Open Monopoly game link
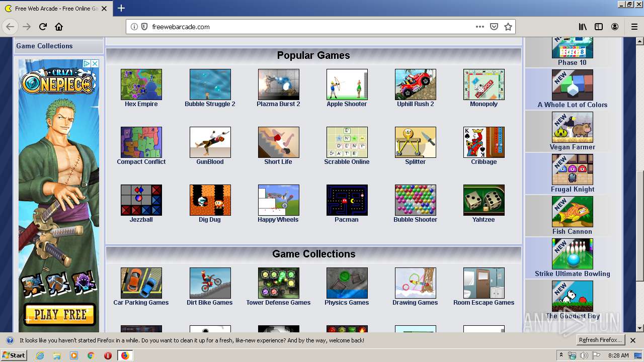 pos(484,104)
